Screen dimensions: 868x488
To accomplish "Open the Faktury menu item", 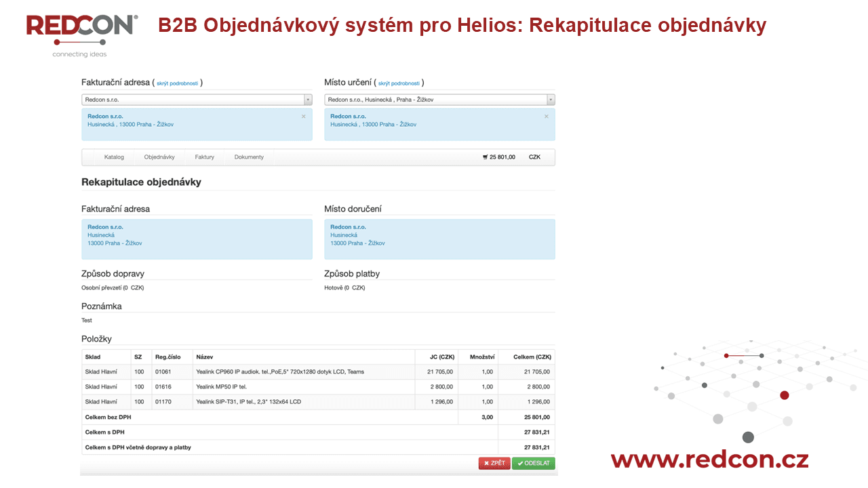I will tap(204, 157).
